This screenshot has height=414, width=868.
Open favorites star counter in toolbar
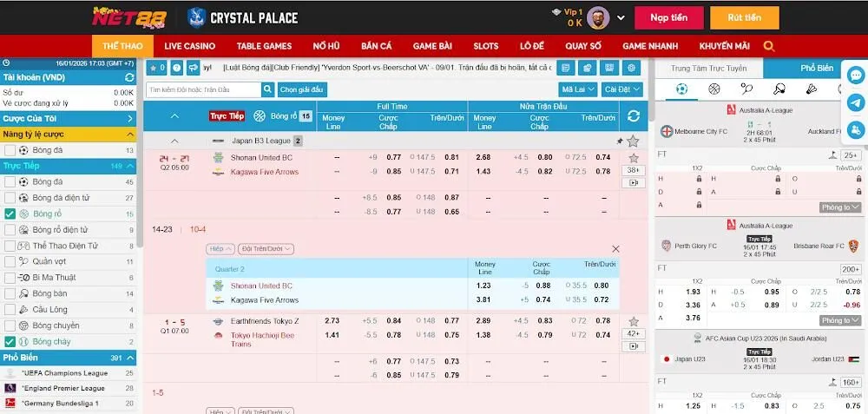(x=156, y=68)
